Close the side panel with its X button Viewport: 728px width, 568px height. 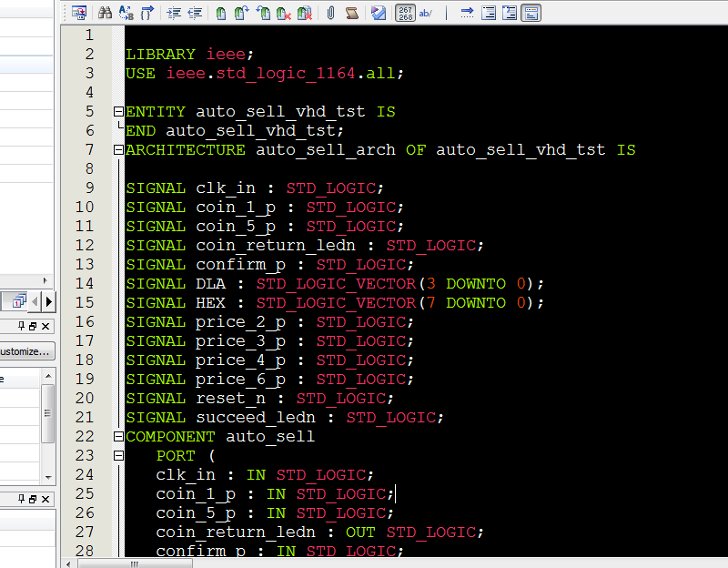pyautogui.click(x=45, y=325)
